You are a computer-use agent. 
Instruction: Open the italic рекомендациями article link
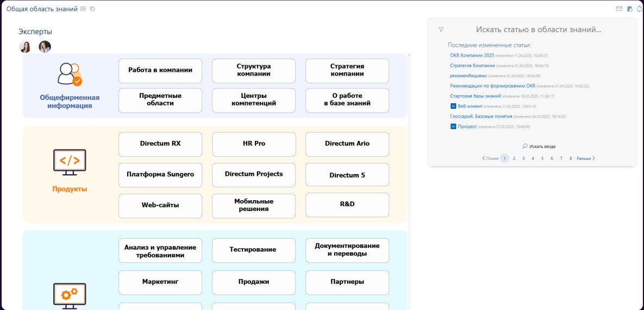(468, 76)
